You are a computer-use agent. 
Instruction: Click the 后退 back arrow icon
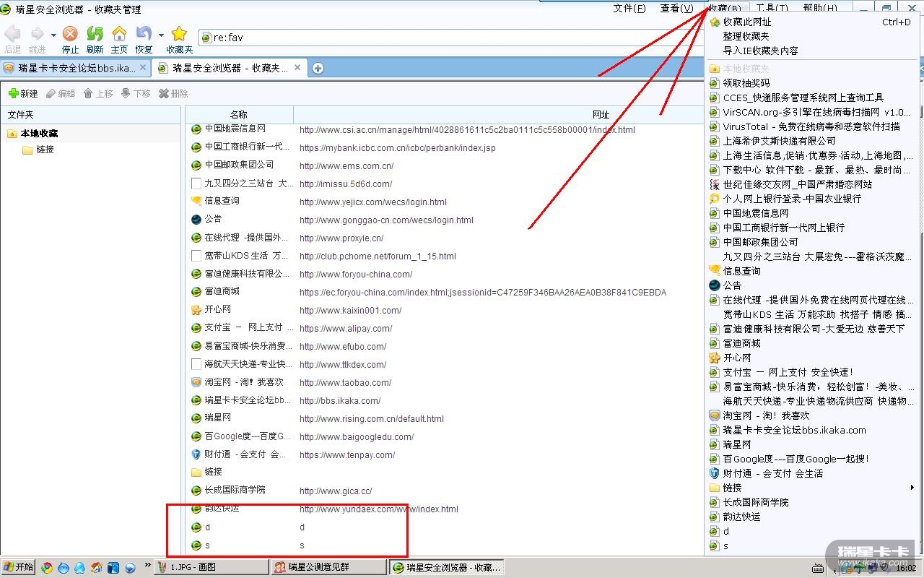point(12,34)
